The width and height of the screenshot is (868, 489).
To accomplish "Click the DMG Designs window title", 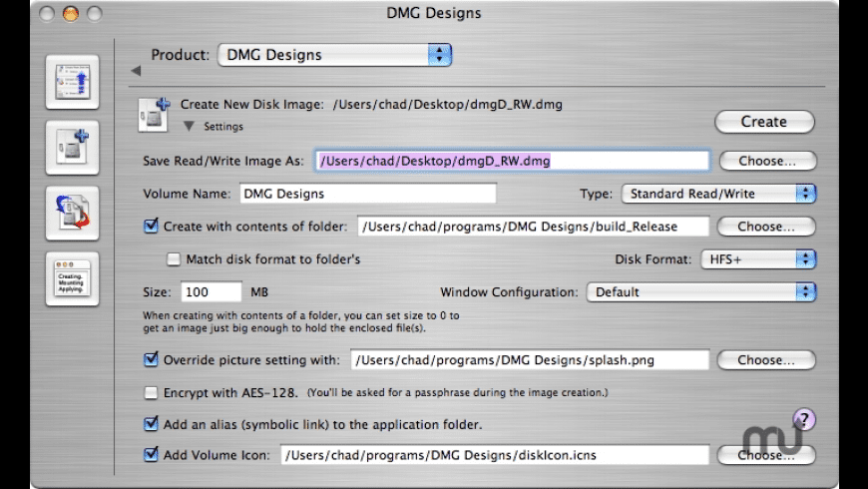I will 434,13.
